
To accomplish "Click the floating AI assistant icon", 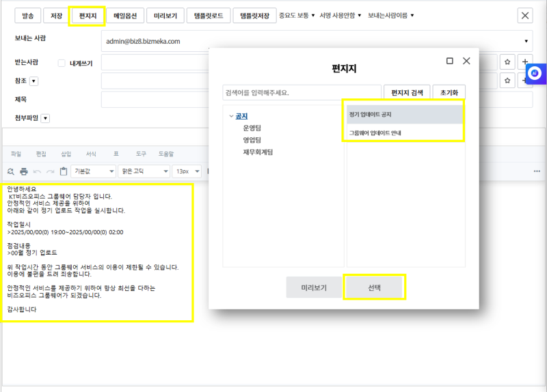I will (535, 74).
